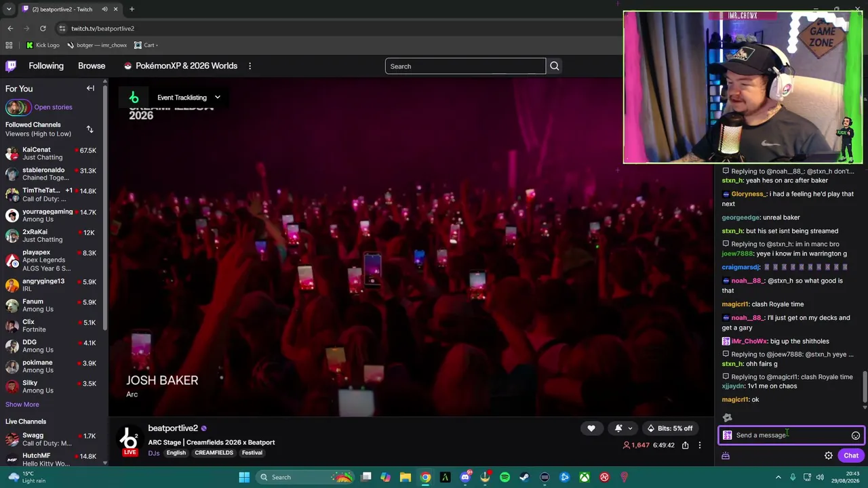Viewport: 868px width, 488px height.
Task: Click the Festival tag
Action: tap(252, 453)
